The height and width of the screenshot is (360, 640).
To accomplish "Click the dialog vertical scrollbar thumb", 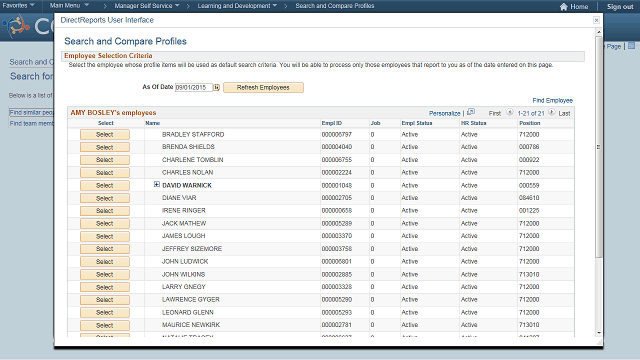I will click(x=599, y=147).
